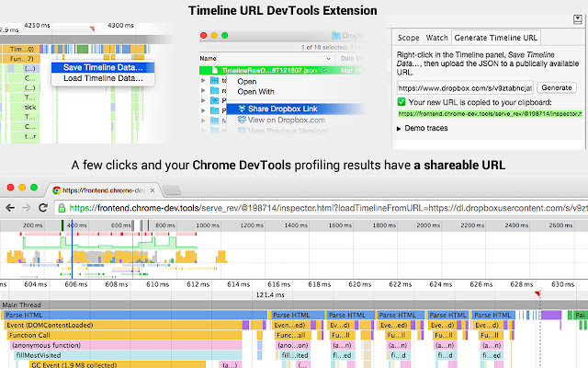Open the Watch tab

tap(436, 38)
